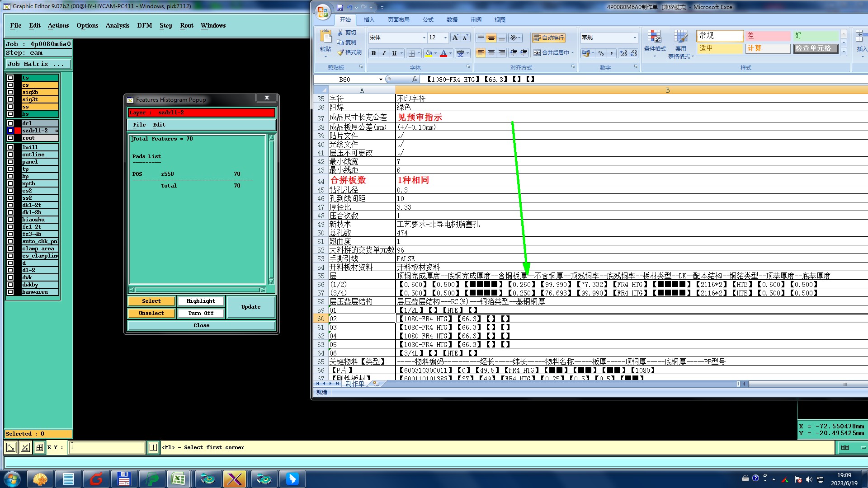Toggle bold formatting in Excel ribbon

(x=373, y=53)
